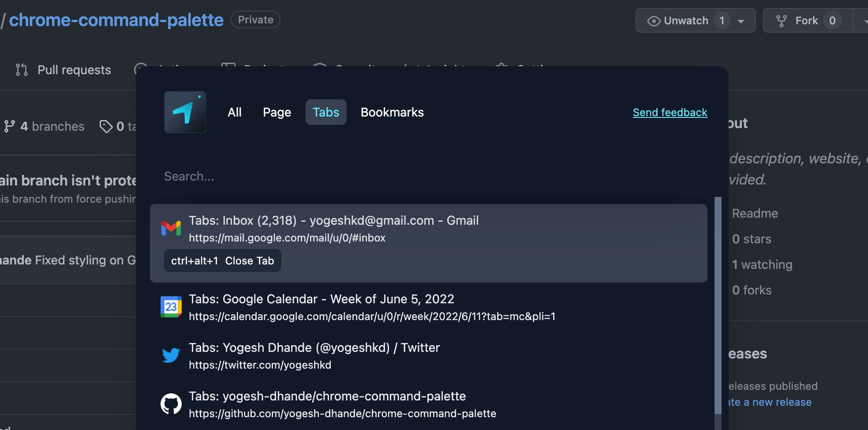Select the Gmail Inbox tab result

429,243
